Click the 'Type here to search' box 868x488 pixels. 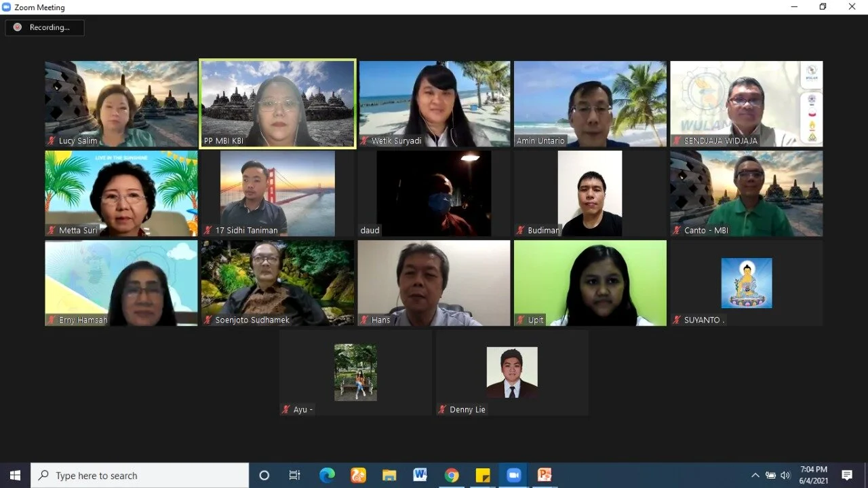tap(140, 476)
